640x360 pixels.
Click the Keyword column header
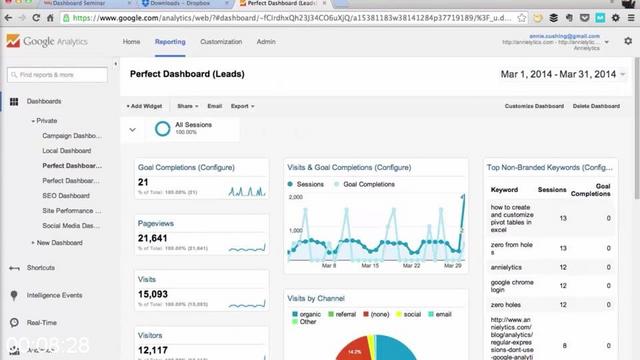(504, 190)
